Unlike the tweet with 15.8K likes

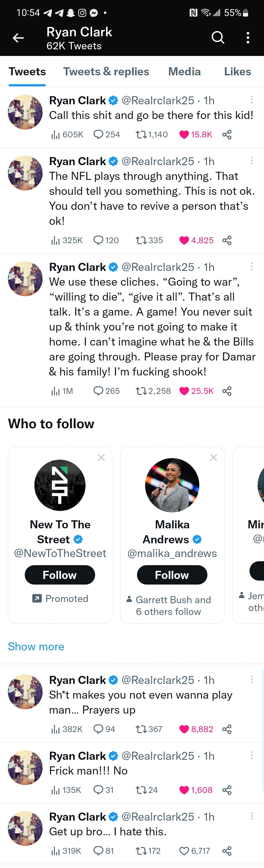pos(184,135)
